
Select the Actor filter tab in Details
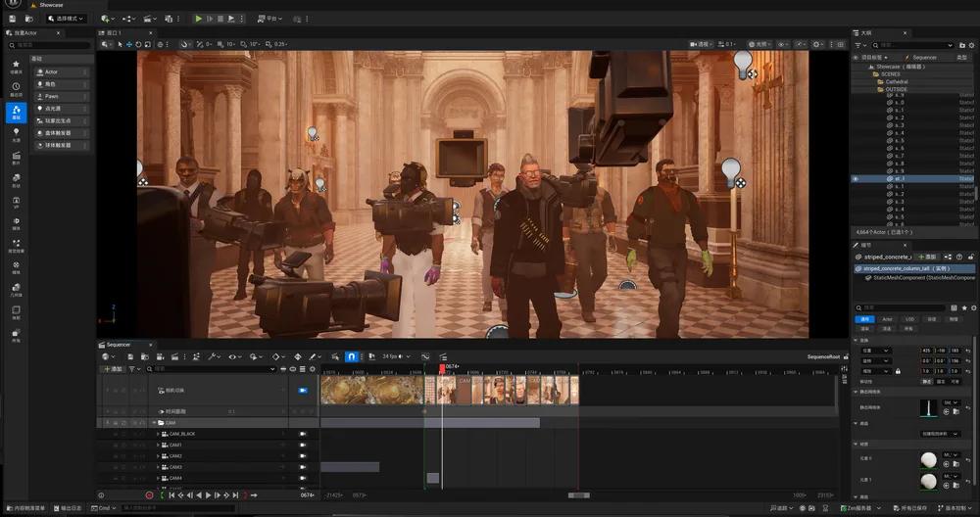point(887,319)
